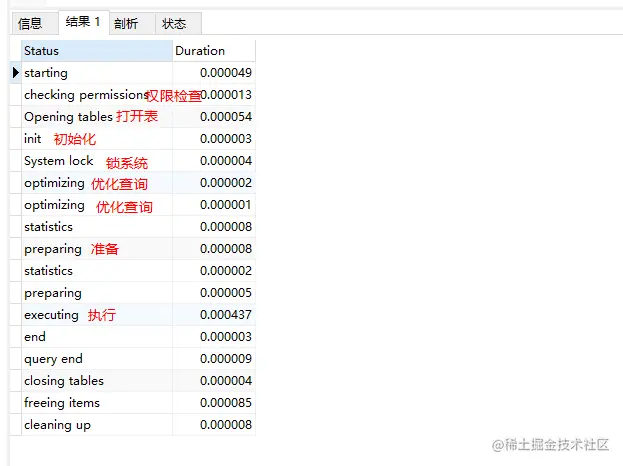
Task: Select optimizing row with duration 0.000002
Action: (x=97, y=183)
